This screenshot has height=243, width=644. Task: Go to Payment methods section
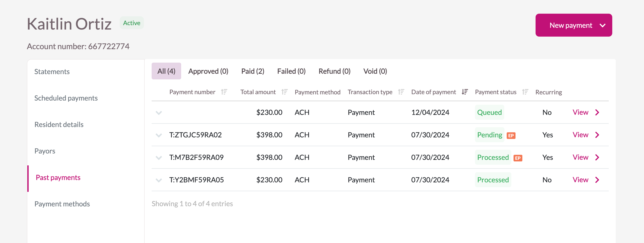62,204
